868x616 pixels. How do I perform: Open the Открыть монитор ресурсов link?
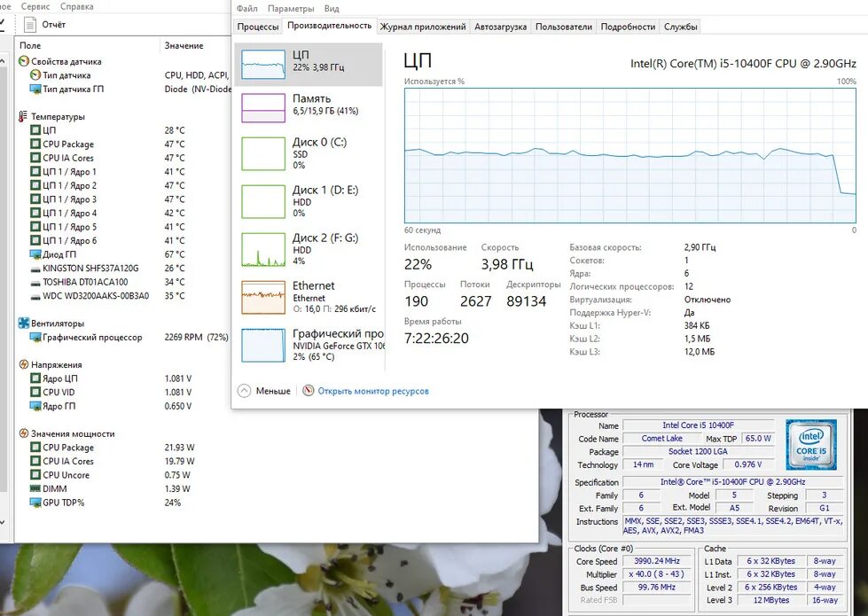373,391
